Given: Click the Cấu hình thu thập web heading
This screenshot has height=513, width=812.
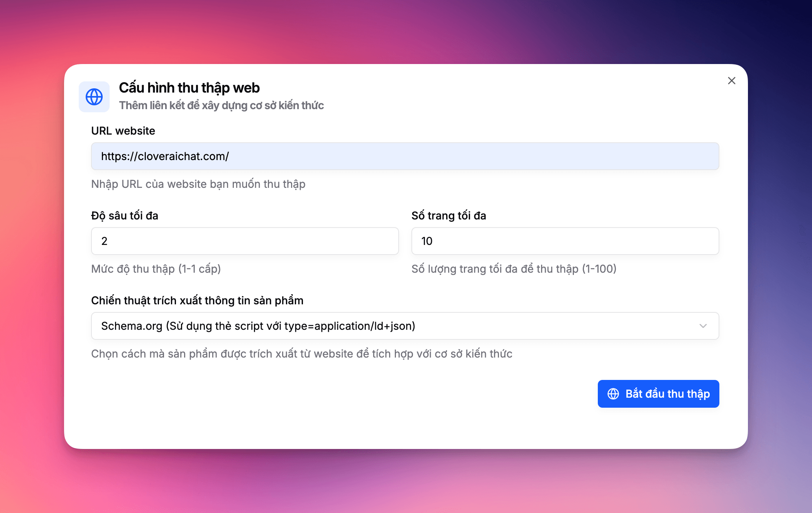Looking at the screenshot, I should point(189,88).
